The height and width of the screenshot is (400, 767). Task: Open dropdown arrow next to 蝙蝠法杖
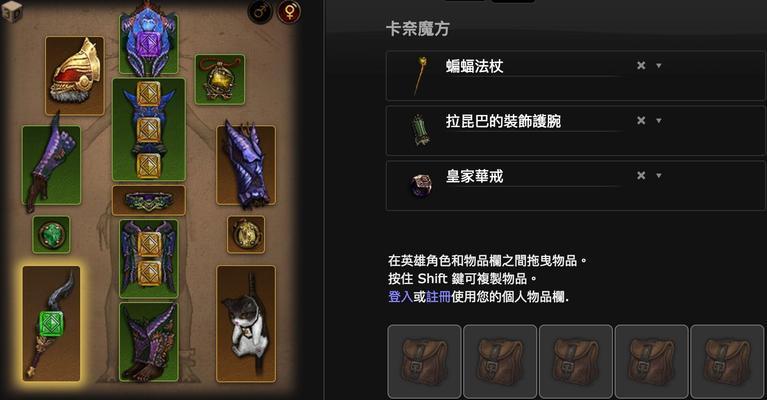tap(658, 66)
